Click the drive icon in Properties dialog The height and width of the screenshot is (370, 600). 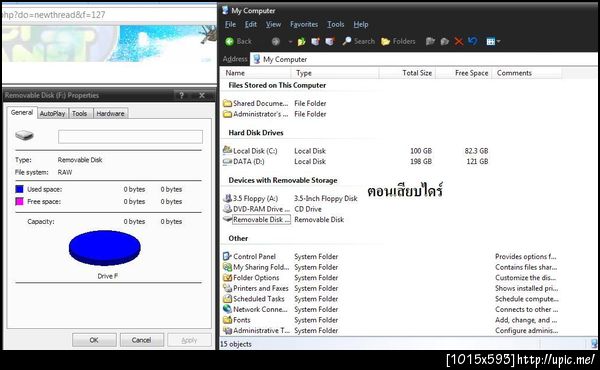[24, 135]
